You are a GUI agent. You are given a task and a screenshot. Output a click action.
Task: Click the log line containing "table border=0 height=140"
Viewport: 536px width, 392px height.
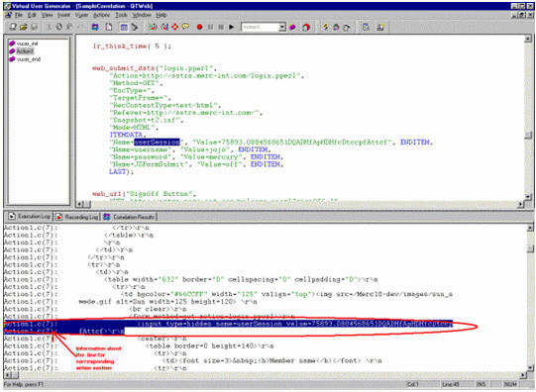pos(210,345)
